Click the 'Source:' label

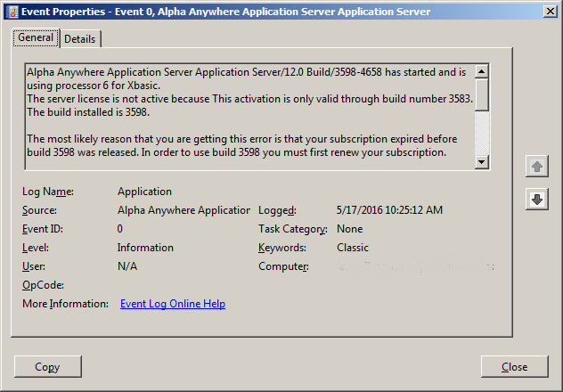(x=39, y=210)
